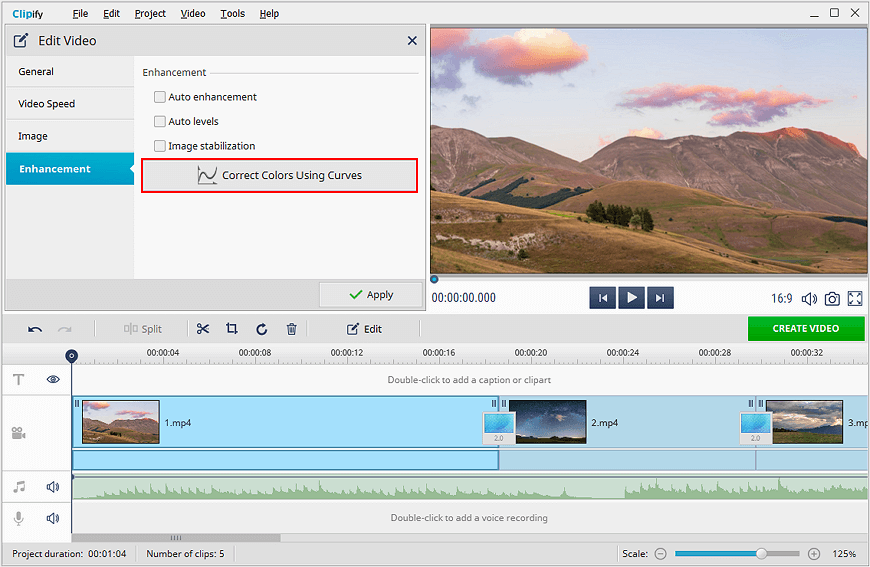Click the voice recording placeholder row
The height and width of the screenshot is (567, 870).
point(470,518)
